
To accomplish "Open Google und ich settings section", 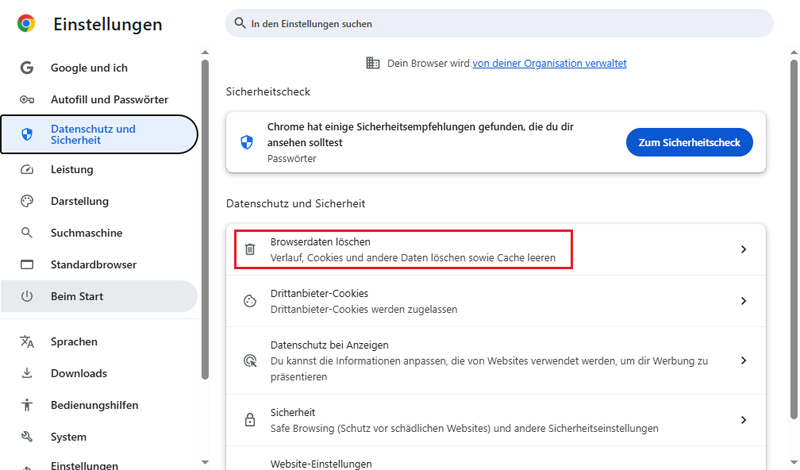I will coord(99,67).
